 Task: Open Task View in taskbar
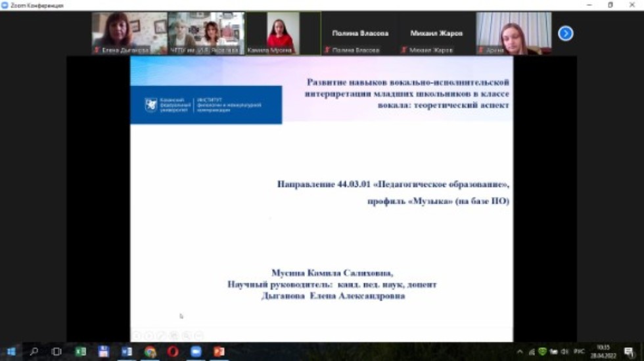pos(57,352)
